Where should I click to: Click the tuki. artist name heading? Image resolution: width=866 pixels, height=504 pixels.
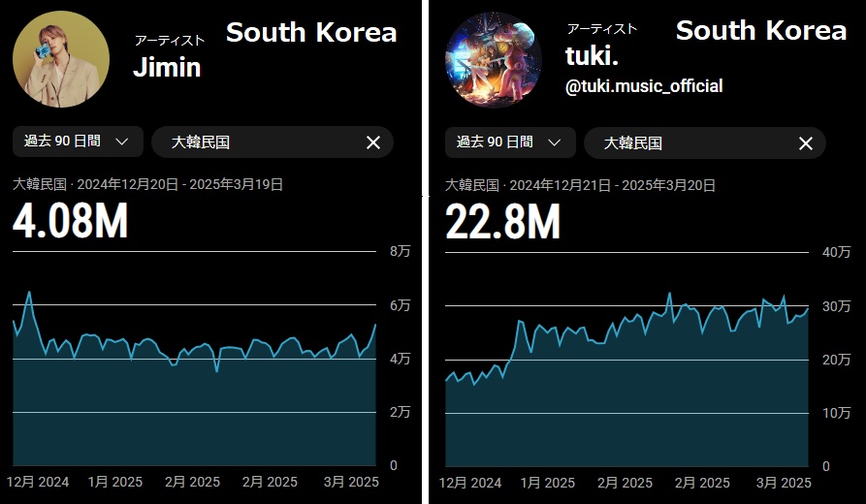coord(586,56)
